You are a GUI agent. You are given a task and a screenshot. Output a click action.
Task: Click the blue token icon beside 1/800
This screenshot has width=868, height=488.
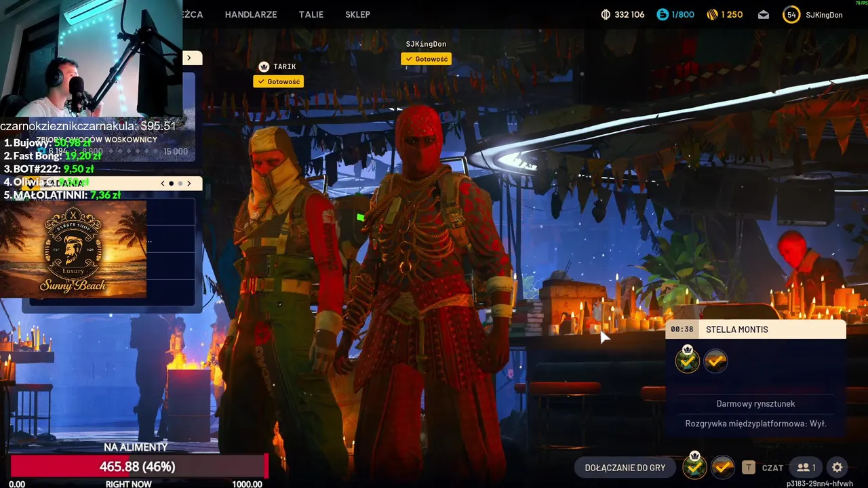(x=663, y=14)
